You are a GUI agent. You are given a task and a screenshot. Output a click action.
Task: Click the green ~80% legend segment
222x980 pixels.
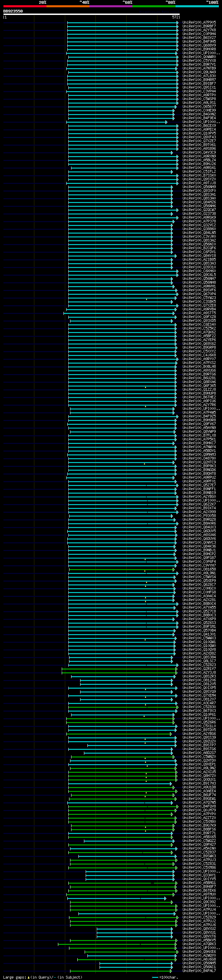(154, 6)
